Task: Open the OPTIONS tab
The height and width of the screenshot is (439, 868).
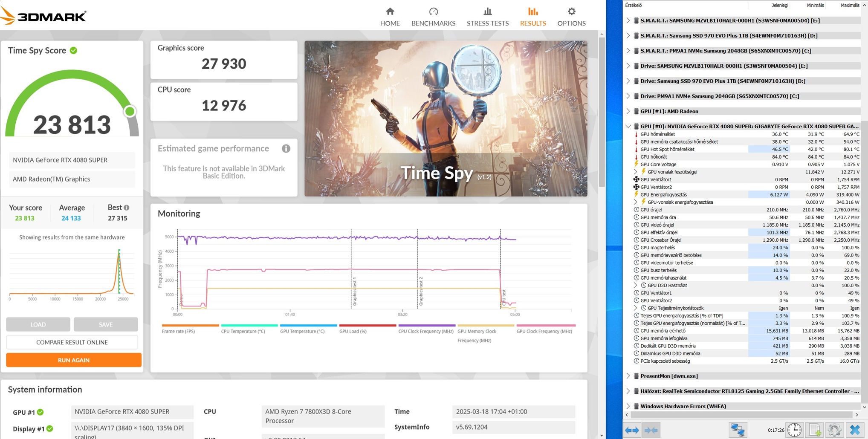Action: tap(571, 17)
